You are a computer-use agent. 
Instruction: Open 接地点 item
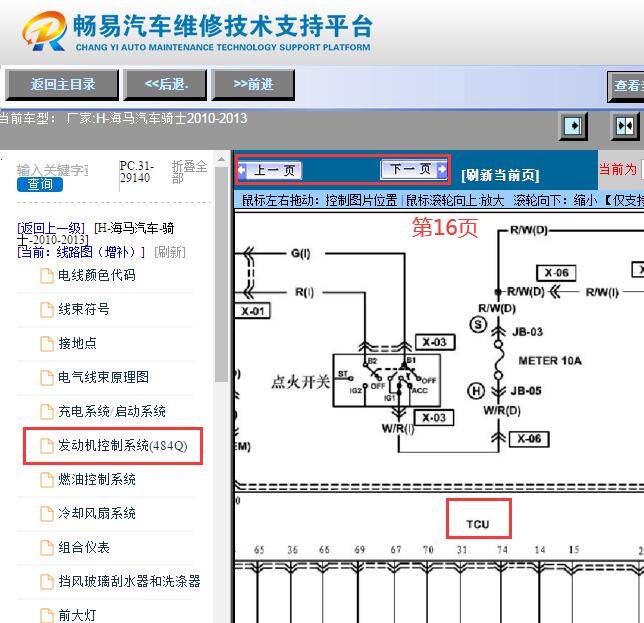click(77, 343)
